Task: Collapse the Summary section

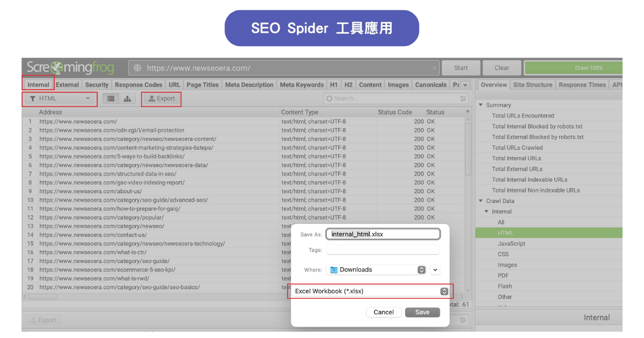Action: (x=480, y=105)
